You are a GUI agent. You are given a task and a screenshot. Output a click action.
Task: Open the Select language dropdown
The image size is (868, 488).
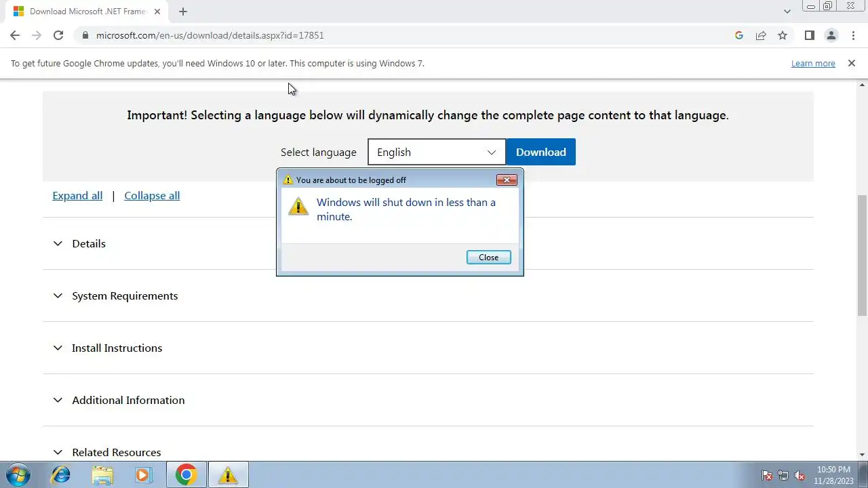(437, 152)
